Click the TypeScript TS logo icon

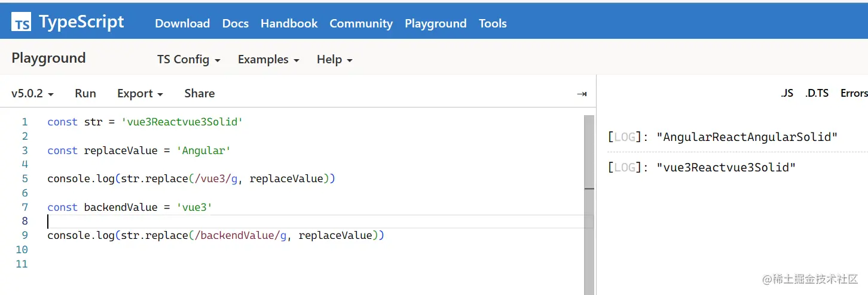pyautogui.click(x=22, y=23)
